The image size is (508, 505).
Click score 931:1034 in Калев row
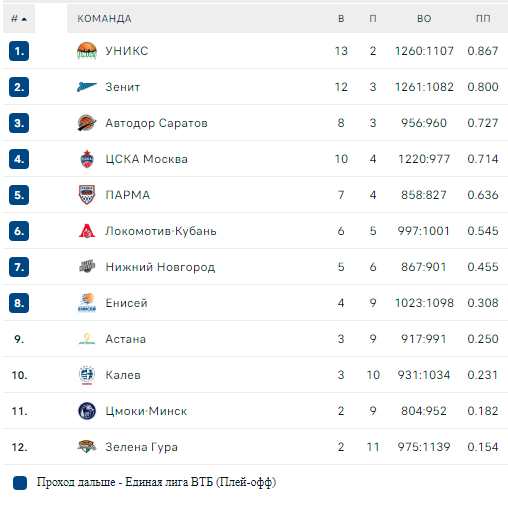(x=424, y=375)
